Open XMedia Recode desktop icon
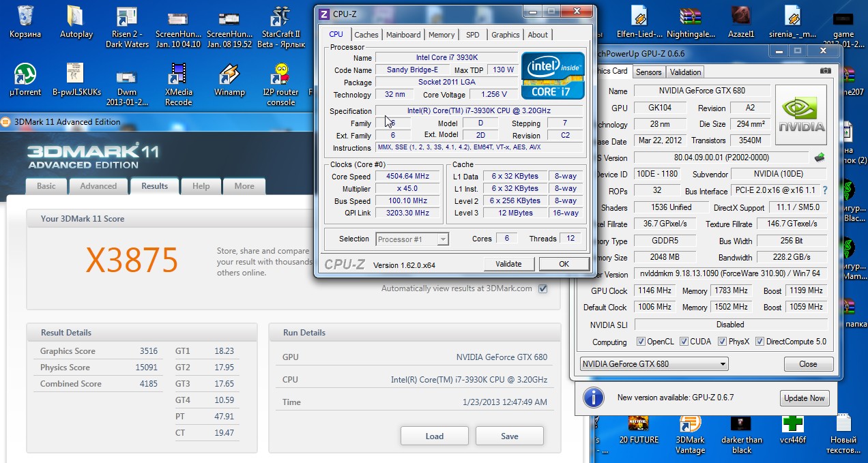 (178, 74)
